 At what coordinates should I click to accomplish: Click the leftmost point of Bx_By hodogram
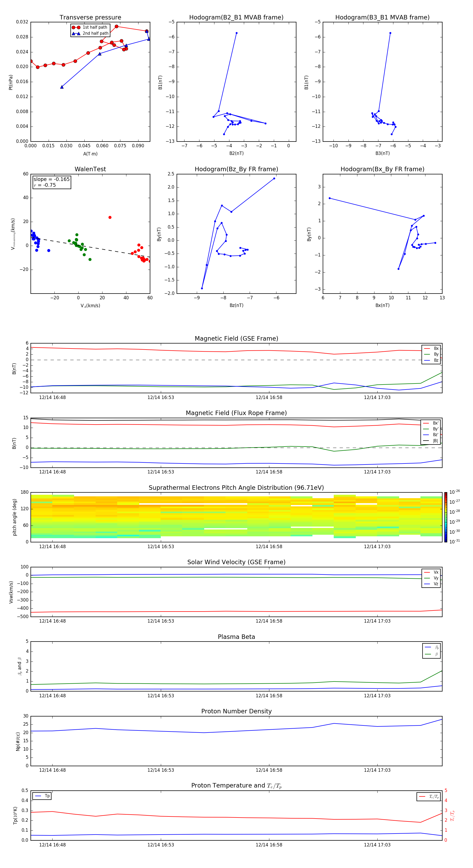pos(329,198)
